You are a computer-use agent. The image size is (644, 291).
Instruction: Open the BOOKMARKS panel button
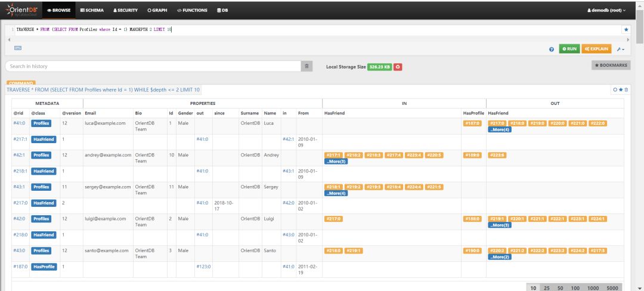[611, 65]
